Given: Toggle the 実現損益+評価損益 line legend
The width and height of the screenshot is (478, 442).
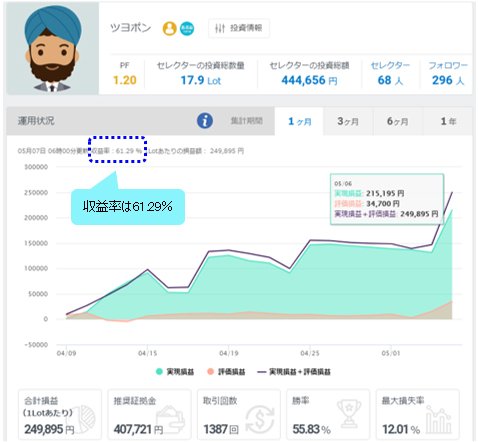Looking at the screenshot, I should pyautogui.click(x=294, y=372).
